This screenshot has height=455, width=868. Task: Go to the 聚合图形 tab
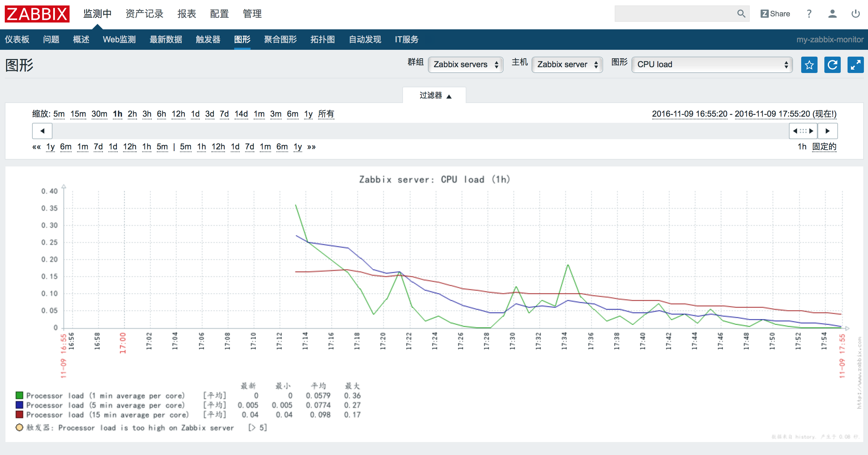tap(280, 40)
